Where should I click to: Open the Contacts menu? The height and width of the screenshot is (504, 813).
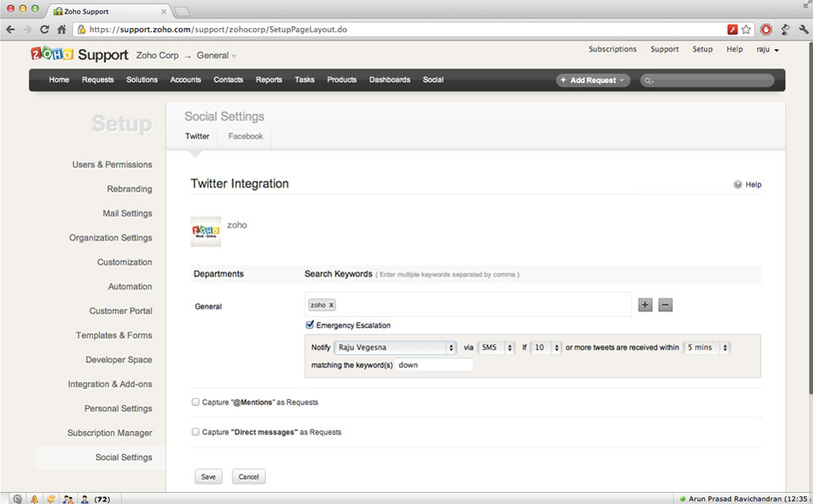pos(228,80)
